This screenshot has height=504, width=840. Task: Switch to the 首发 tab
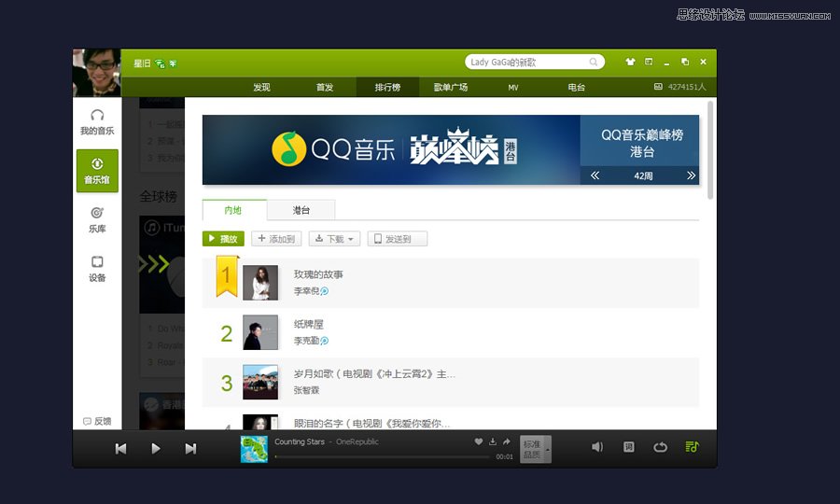point(325,88)
